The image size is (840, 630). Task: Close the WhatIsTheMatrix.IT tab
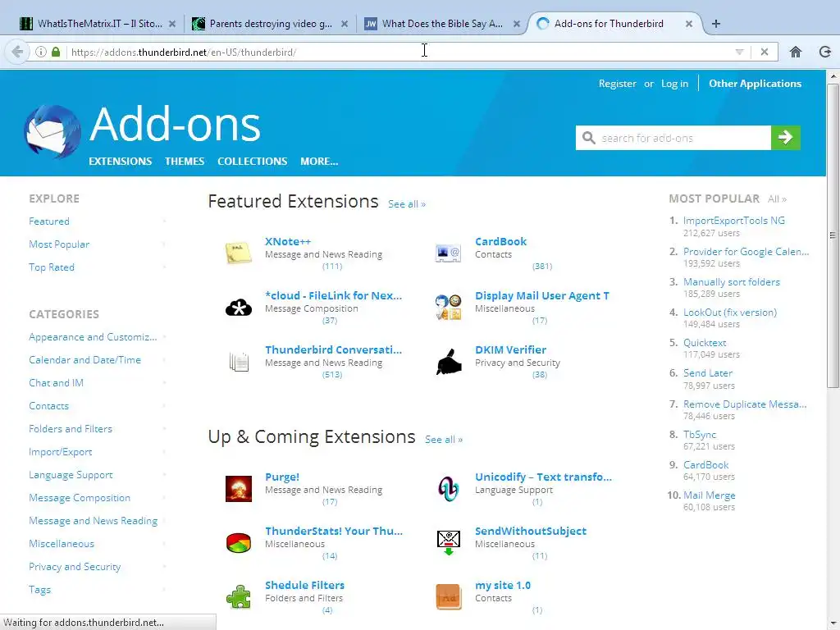click(x=172, y=24)
